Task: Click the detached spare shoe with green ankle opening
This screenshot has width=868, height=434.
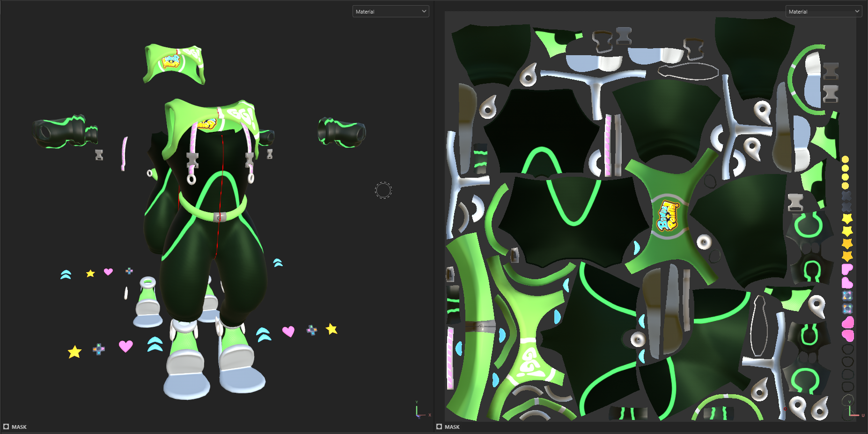Action: point(148,302)
